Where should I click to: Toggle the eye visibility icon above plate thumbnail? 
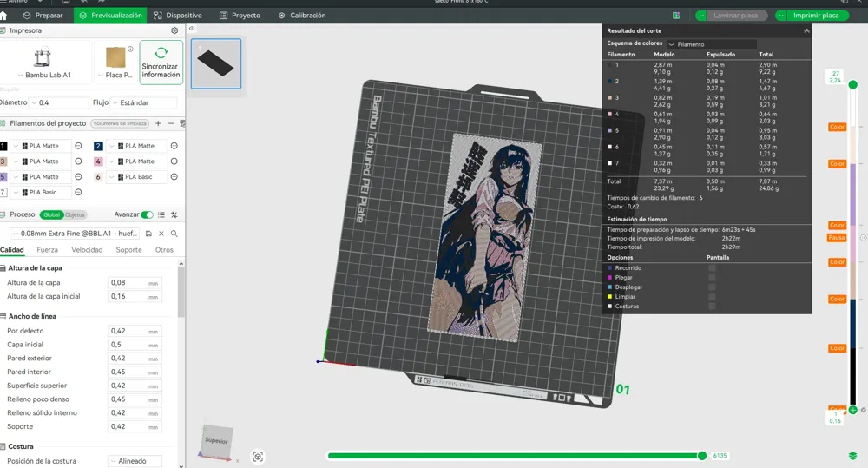[192, 29]
